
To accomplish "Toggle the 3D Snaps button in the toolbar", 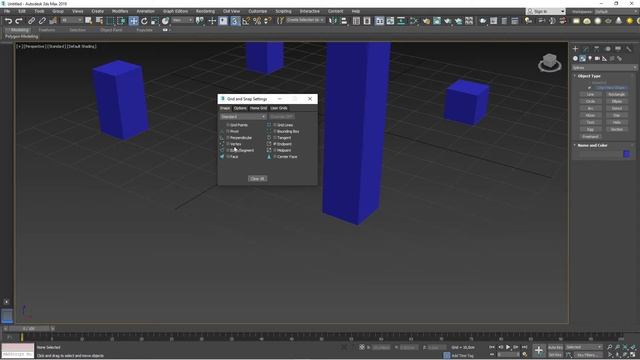I will point(235,21).
